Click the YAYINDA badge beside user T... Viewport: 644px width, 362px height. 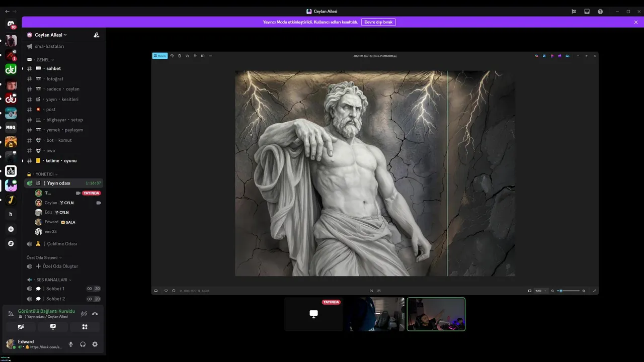point(91,193)
